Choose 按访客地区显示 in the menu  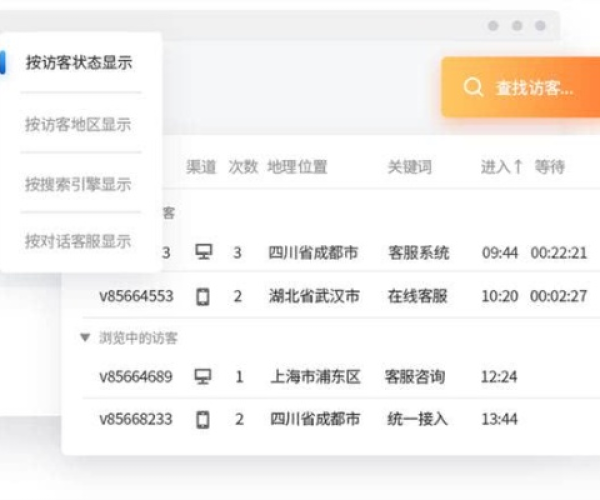click(x=78, y=124)
